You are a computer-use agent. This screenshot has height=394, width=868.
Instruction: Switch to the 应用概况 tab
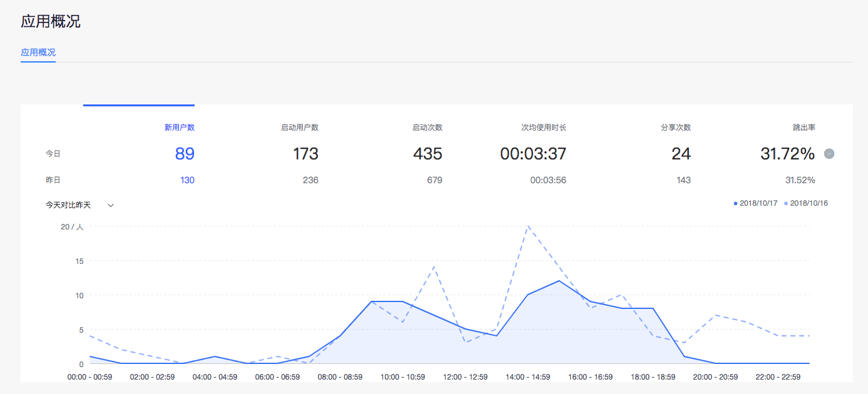point(38,53)
